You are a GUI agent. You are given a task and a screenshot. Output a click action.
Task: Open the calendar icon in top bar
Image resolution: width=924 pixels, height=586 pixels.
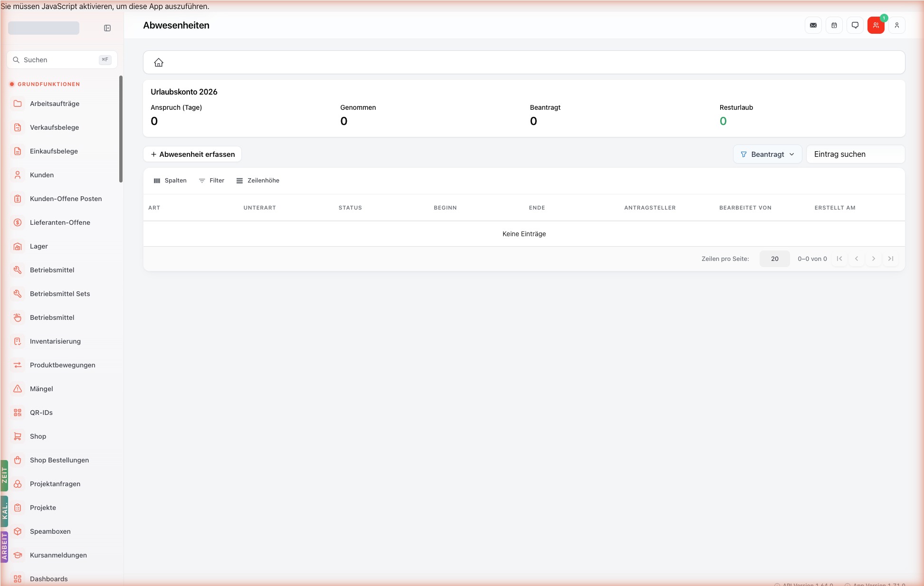(834, 25)
